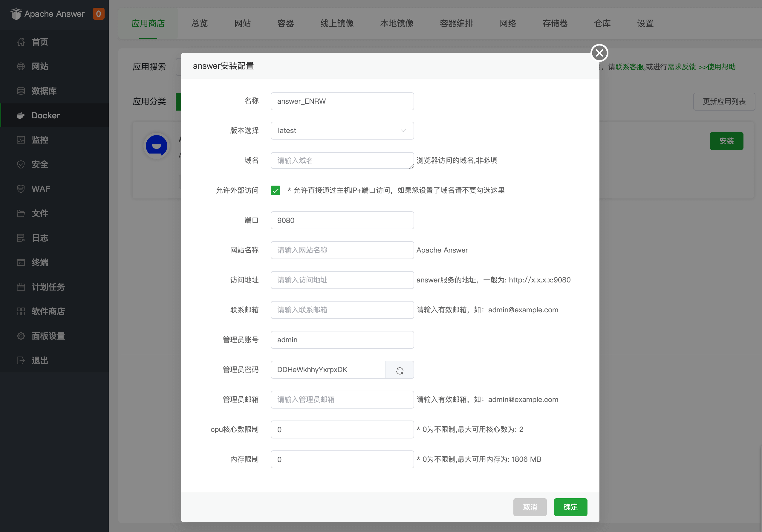Click the database icon in the sidebar
This screenshot has width=762, height=532.
(21, 91)
